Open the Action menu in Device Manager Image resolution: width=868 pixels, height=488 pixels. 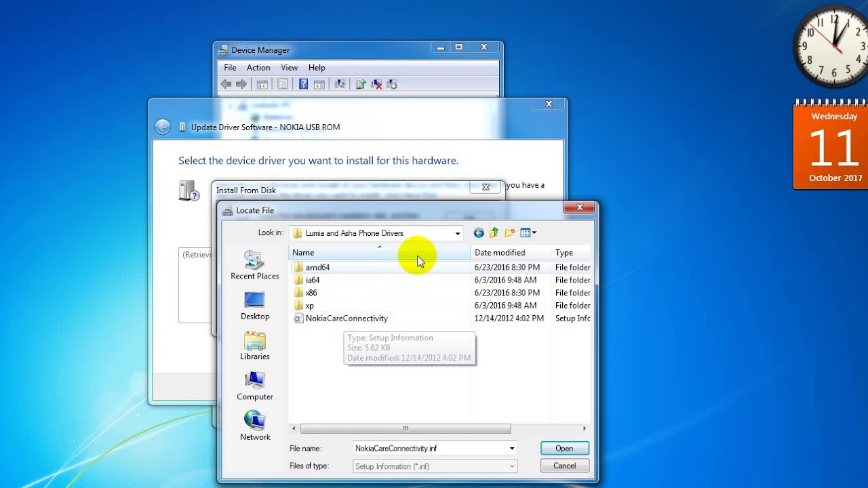(x=258, y=68)
